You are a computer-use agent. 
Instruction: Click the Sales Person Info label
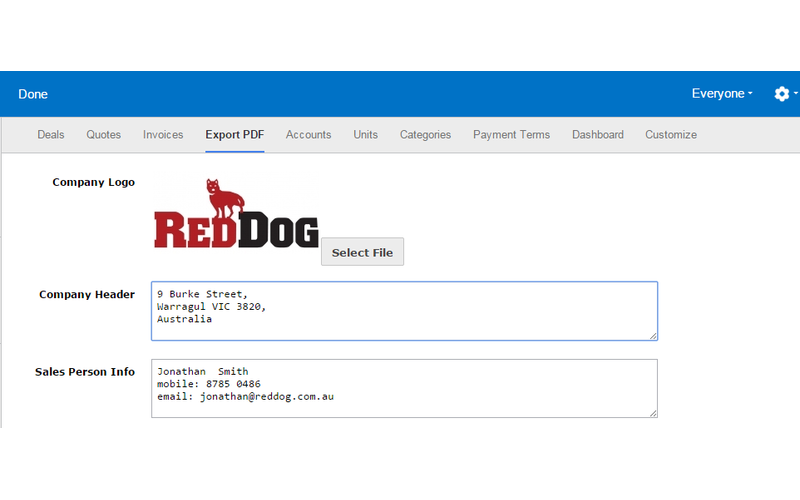tap(85, 372)
